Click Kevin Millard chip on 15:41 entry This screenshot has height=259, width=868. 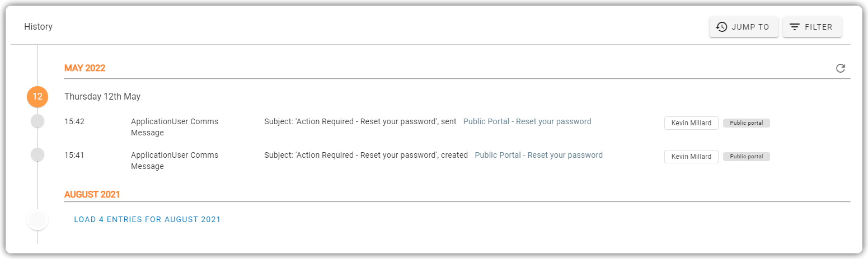click(x=691, y=157)
